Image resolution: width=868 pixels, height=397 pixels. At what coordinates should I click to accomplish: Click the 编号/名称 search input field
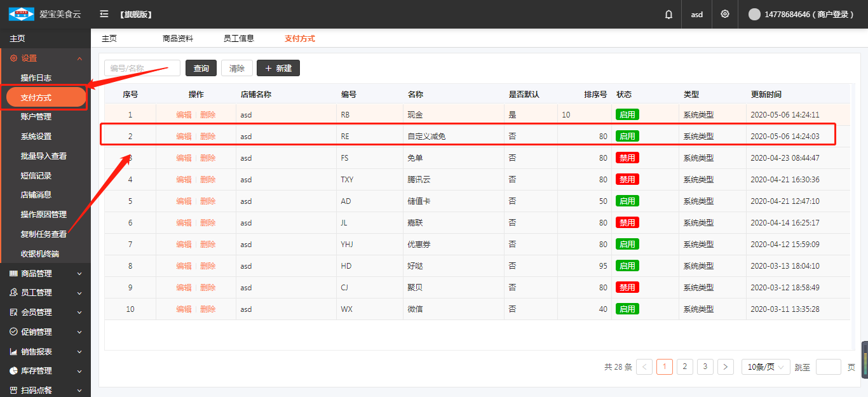tap(142, 68)
